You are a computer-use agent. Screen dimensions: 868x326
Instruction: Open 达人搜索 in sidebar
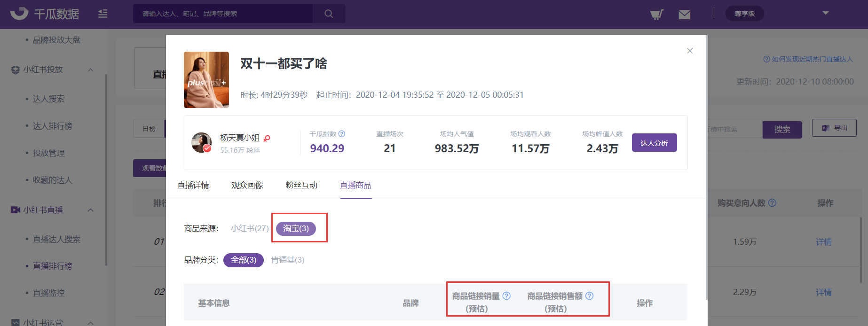(49, 99)
